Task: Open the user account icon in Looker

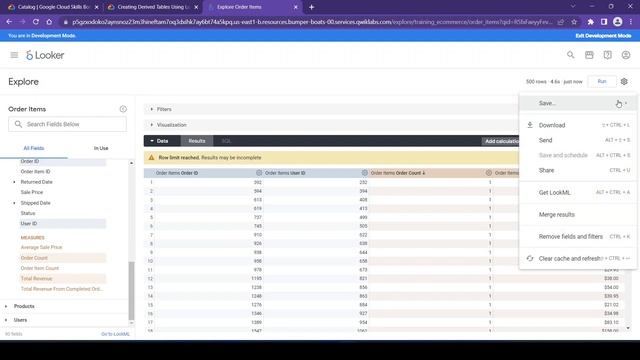Action: (x=626, y=55)
